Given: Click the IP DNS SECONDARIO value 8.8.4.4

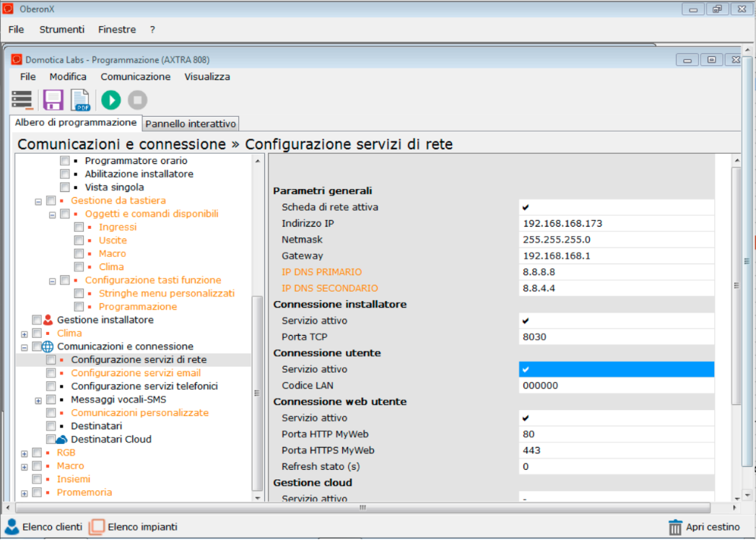Looking at the screenshot, I should pyautogui.click(x=616, y=288).
